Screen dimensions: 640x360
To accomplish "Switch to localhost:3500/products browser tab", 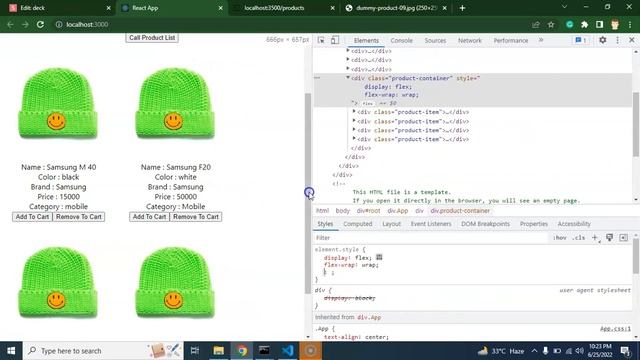I will coord(282,8).
